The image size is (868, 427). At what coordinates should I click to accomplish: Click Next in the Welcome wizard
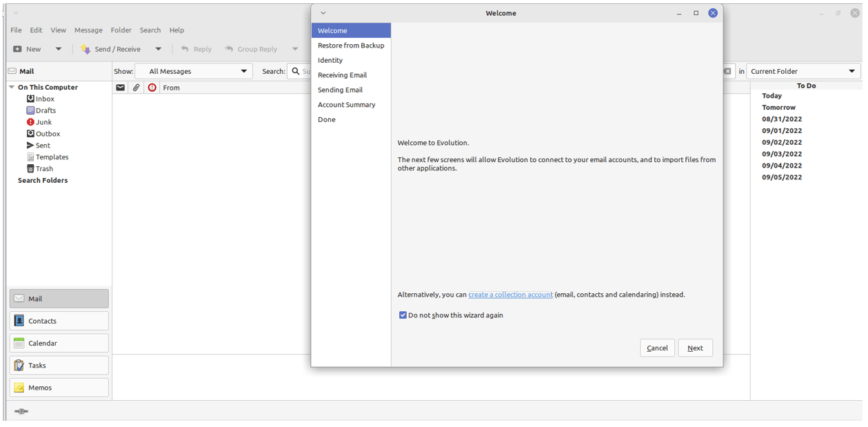tap(696, 348)
